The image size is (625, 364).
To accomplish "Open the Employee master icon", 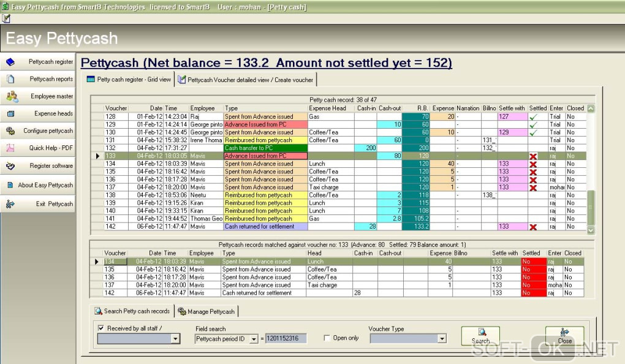I will tap(12, 96).
